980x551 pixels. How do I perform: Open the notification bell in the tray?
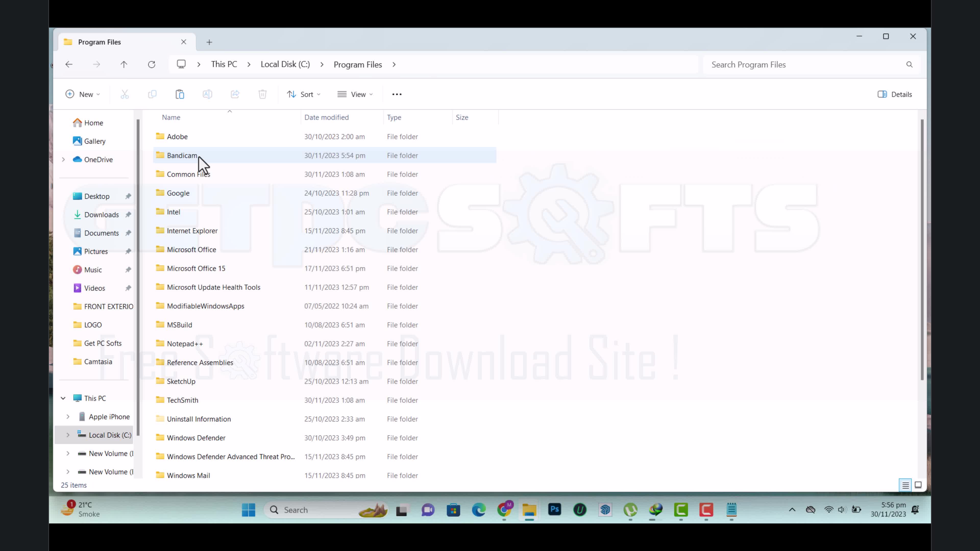915,510
